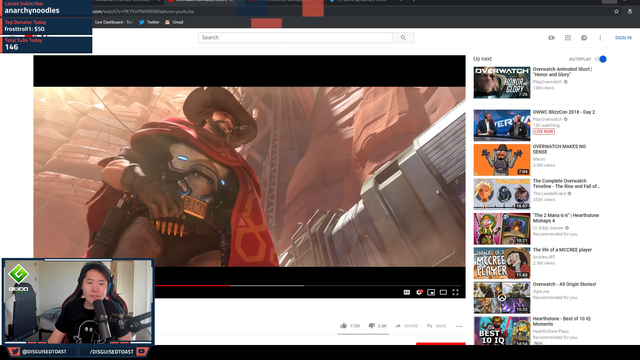Open the 'Lt. Eddy Games' channel name
640x360 pixels.
click(x=548, y=228)
